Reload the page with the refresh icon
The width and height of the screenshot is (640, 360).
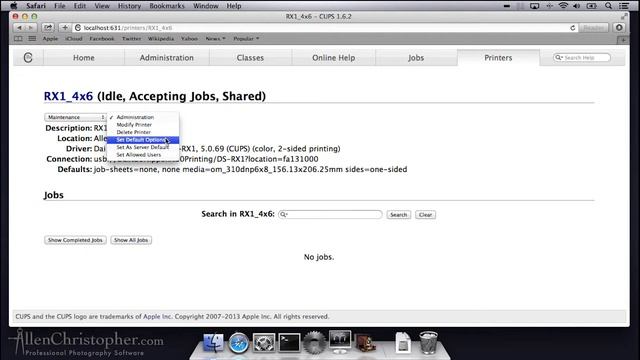tap(572, 28)
